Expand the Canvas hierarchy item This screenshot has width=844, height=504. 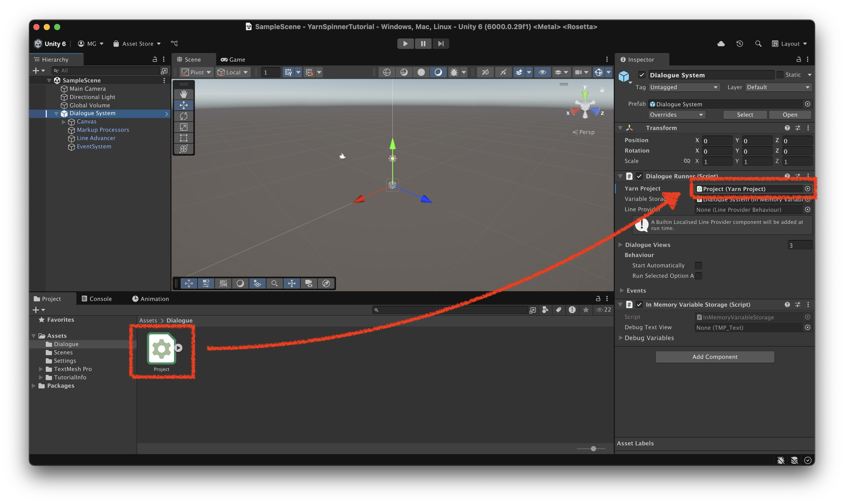pyautogui.click(x=63, y=122)
